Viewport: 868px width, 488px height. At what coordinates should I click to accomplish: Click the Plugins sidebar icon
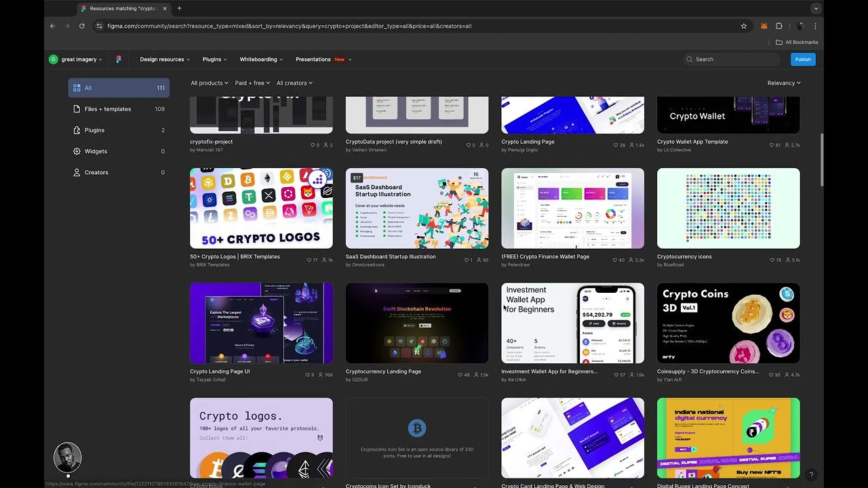click(77, 130)
